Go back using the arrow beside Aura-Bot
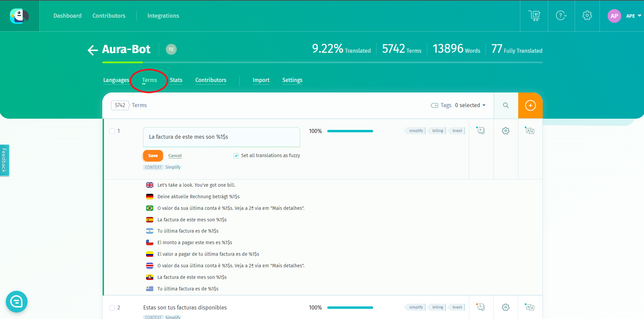 pos(93,50)
